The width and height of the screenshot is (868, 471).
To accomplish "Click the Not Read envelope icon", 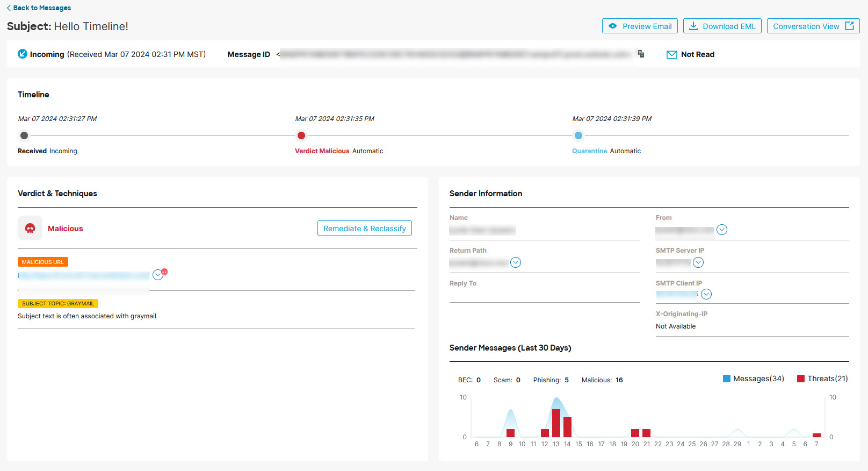I will 671,54.
